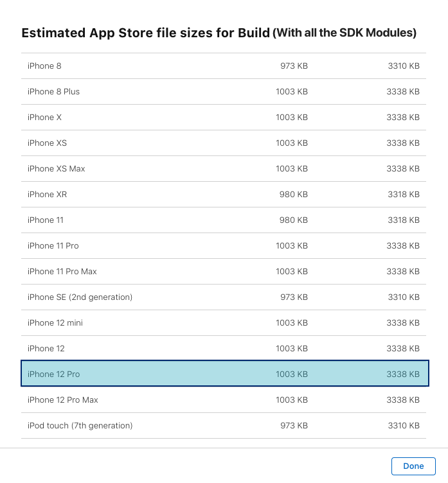Click 3338 KB in iPhone 12 row
The height and width of the screenshot is (483, 448).
(x=403, y=348)
